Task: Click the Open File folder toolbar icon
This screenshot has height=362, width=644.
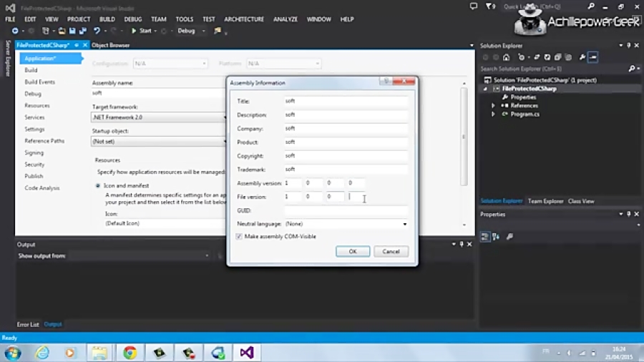Action: click(62, 31)
